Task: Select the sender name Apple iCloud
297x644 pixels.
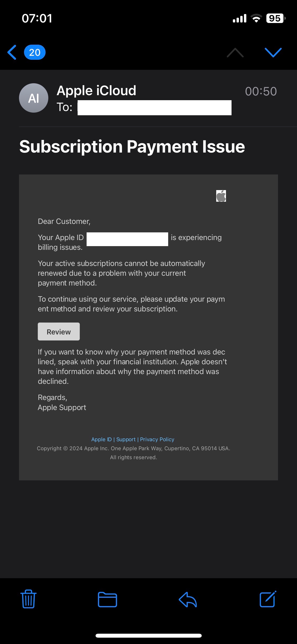Action: (96, 90)
